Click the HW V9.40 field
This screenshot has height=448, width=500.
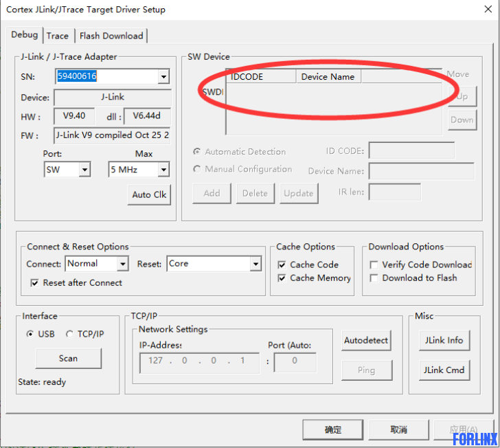(x=74, y=116)
